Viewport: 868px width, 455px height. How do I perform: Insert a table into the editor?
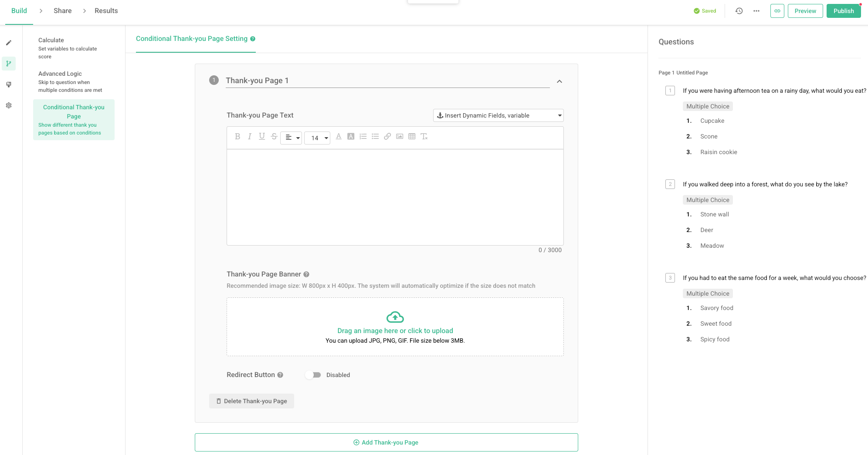point(412,136)
